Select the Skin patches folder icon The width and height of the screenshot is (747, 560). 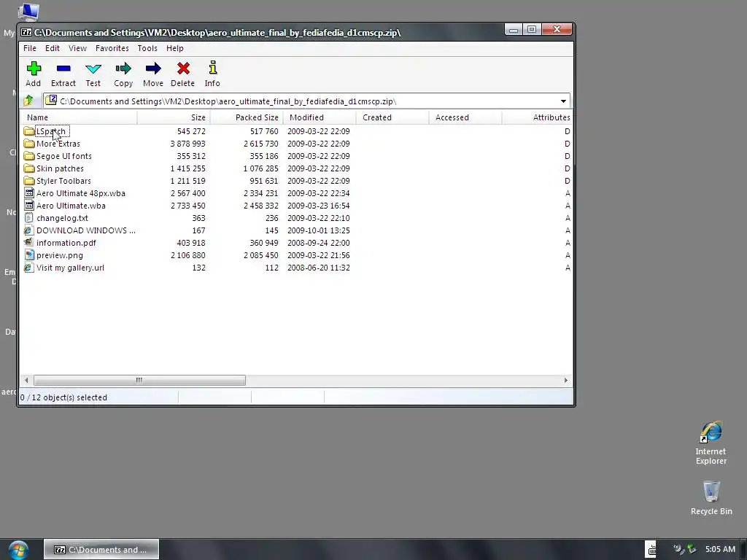tap(29, 168)
